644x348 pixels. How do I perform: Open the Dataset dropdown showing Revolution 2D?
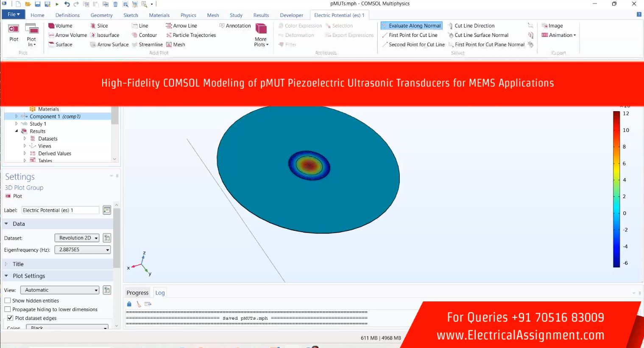tap(77, 238)
